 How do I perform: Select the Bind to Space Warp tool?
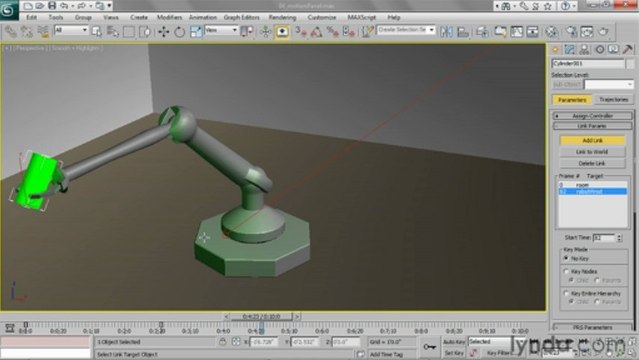[x=43, y=31]
